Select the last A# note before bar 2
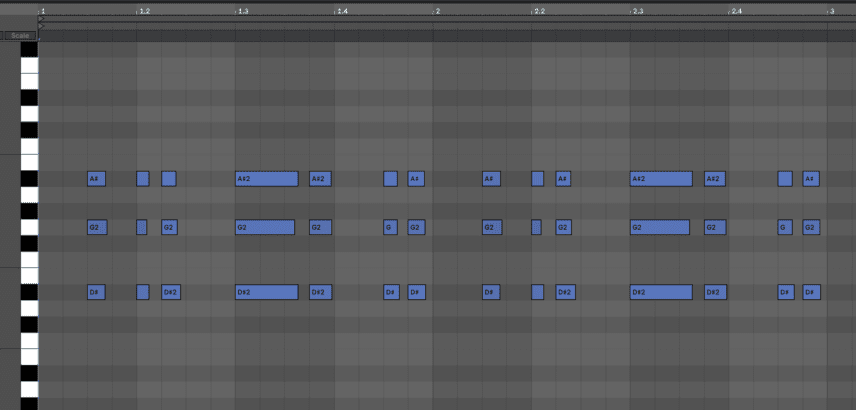Image resolution: width=856 pixels, height=410 pixels. 416,179
